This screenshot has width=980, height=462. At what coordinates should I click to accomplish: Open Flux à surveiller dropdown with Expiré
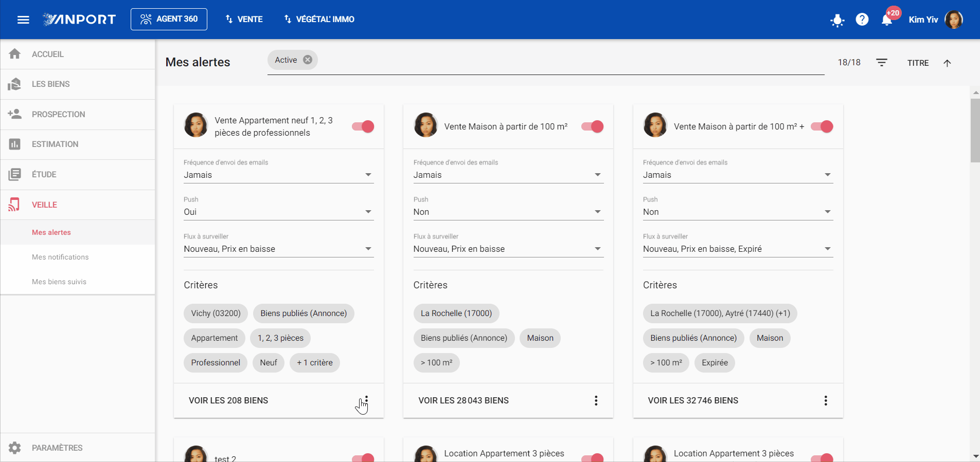tap(738, 249)
